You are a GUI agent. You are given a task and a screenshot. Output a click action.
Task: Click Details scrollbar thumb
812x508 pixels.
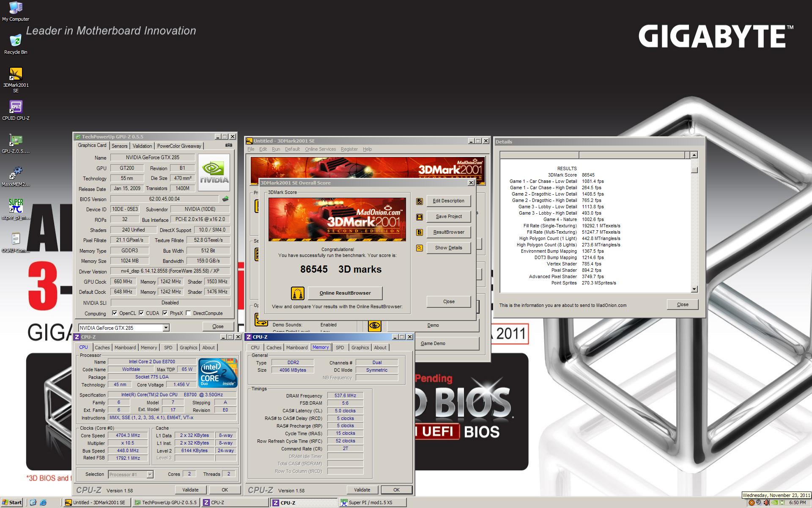point(694,170)
